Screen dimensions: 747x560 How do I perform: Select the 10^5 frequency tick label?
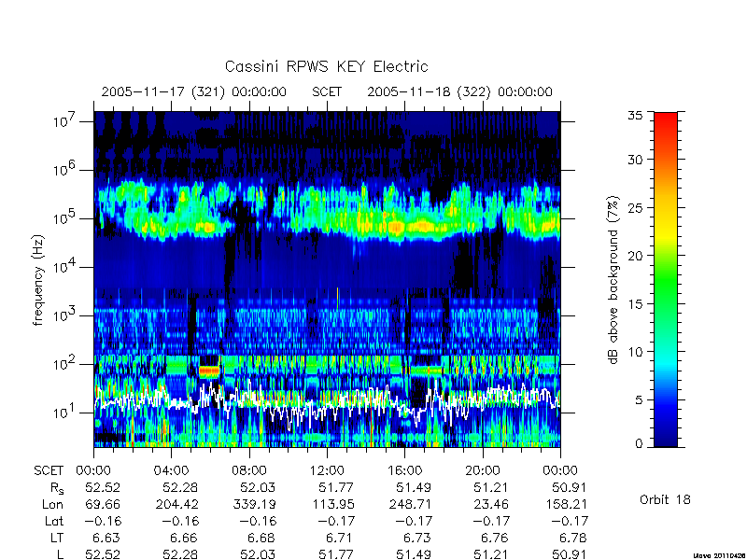coord(63,218)
